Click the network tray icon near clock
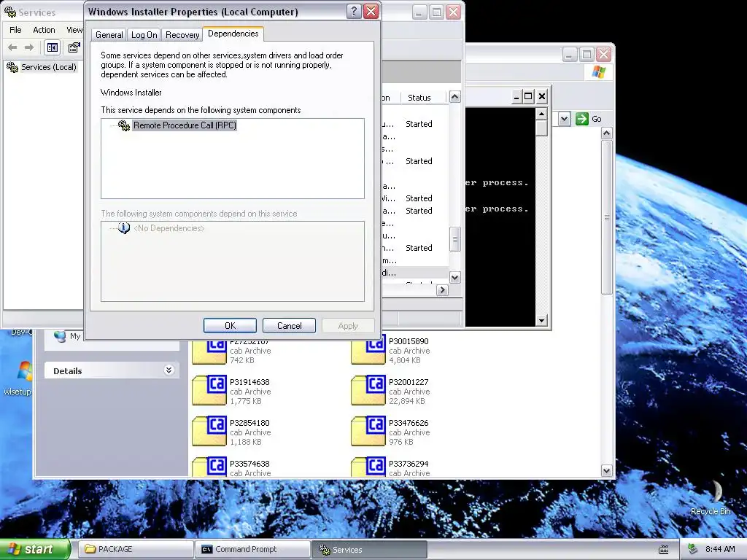Screen dimensions: 747x560 point(693,549)
